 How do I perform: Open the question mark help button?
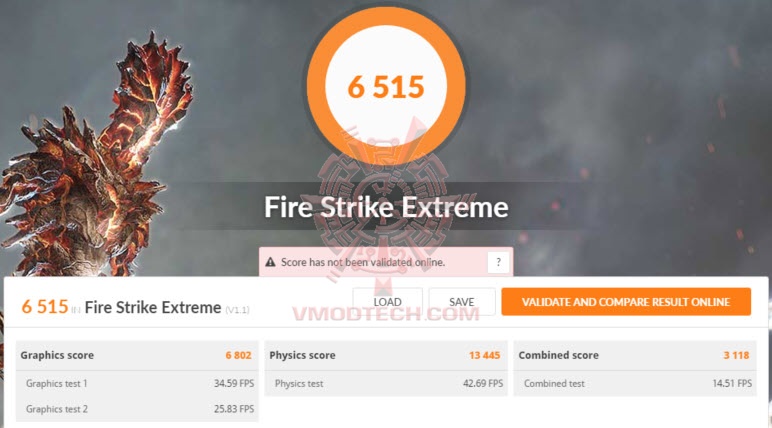pyautogui.click(x=498, y=262)
